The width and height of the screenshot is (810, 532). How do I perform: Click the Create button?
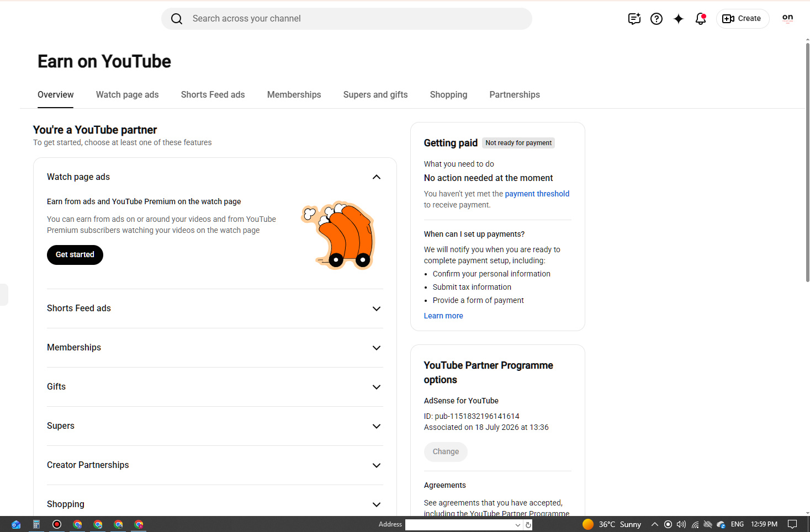coord(743,19)
